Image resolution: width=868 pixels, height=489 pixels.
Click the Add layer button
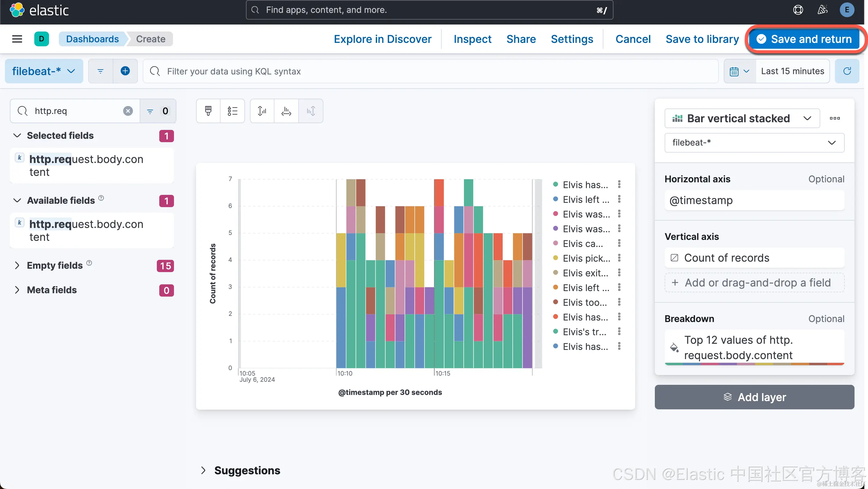tap(754, 397)
